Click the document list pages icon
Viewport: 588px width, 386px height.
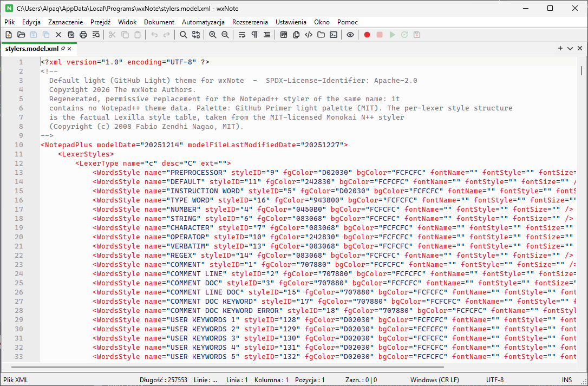[296, 35]
